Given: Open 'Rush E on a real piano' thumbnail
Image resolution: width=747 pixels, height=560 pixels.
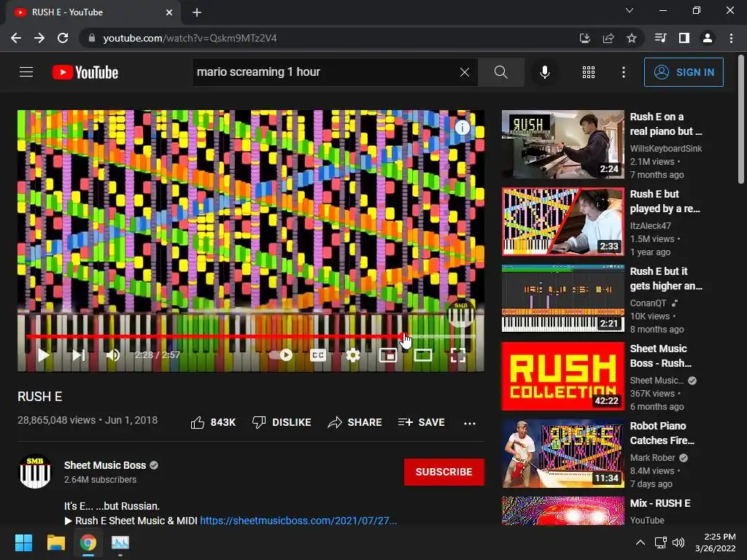Looking at the screenshot, I should tap(562, 145).
